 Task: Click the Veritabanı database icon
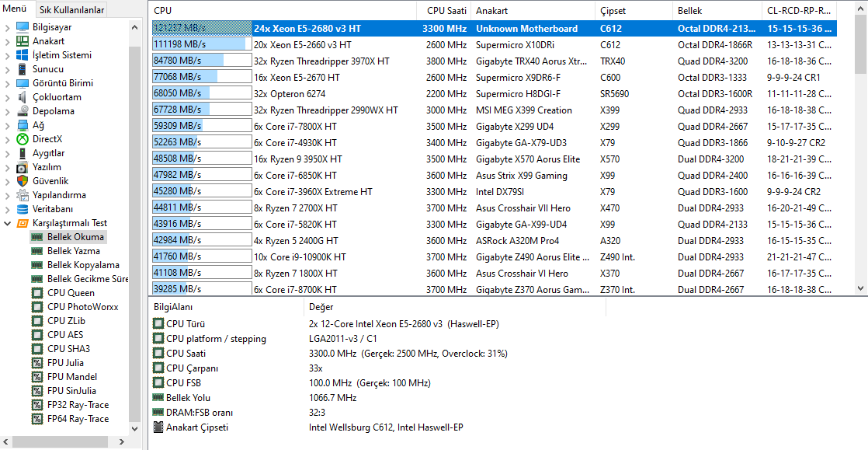click(x=23, y=209)
